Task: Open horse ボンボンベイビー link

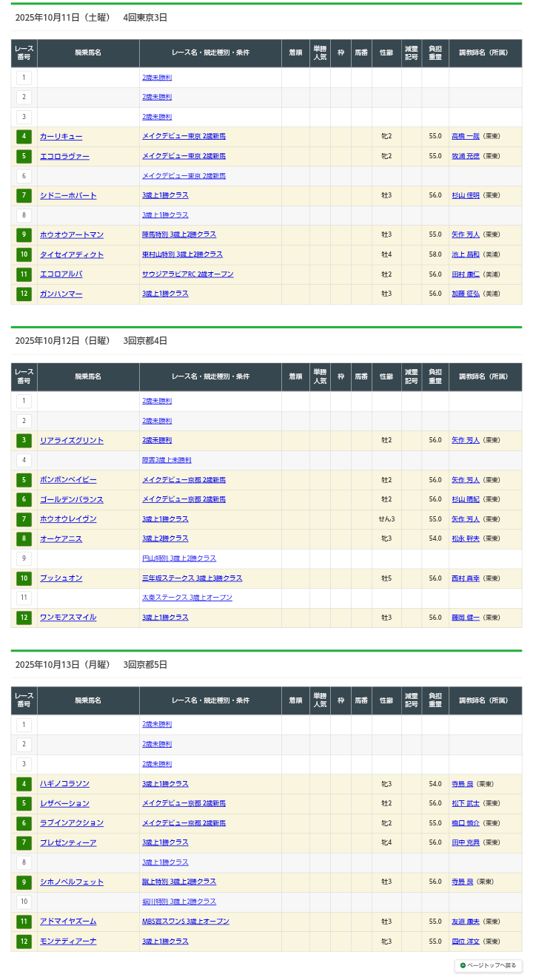Action: pos(68,480)
